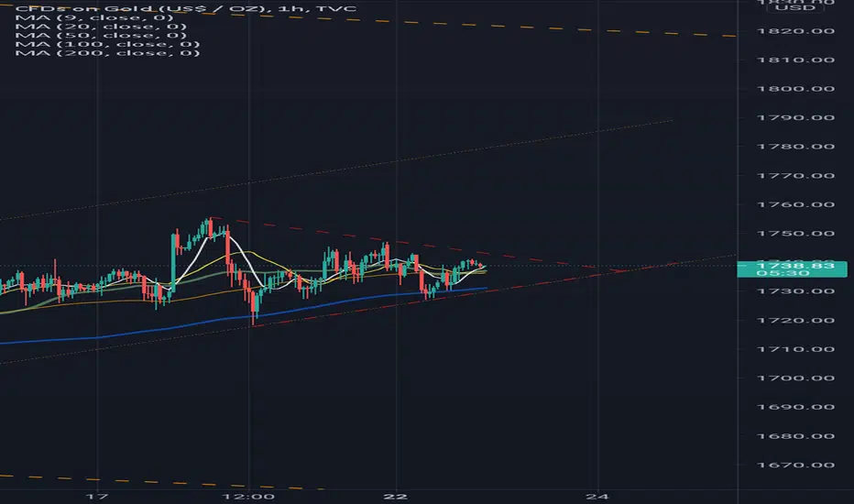Select the MA (100, close, 0) indicator legend
The height and width of the screenshot is (504, 854).
pyautogui.click(x=107, y=44)
